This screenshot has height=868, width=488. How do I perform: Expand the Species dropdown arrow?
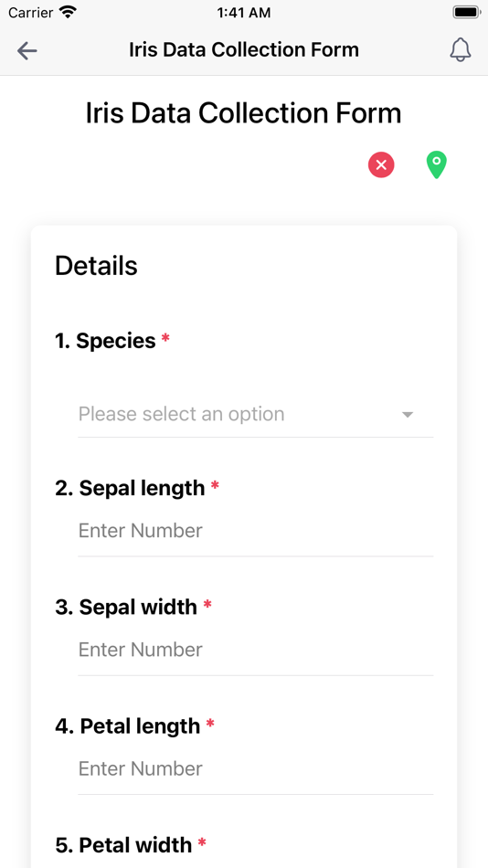408,415
